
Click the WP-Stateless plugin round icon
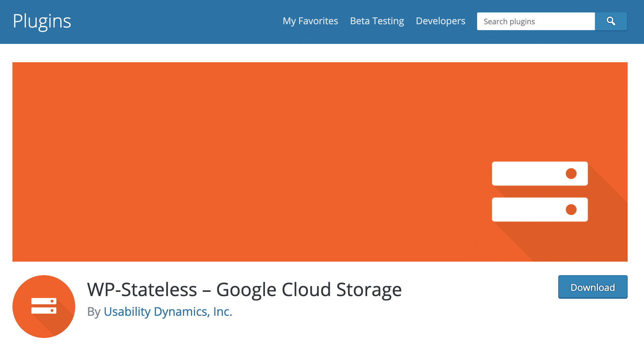(x=44, y=306)
